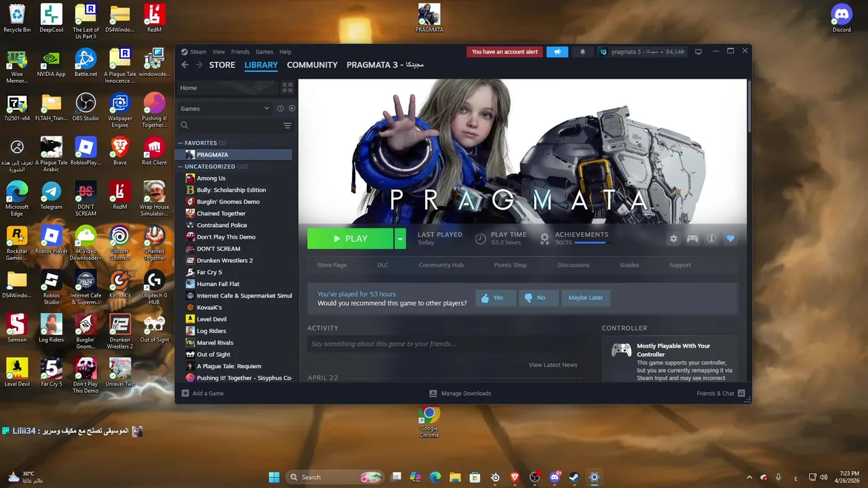Image resolution: width=868 pixels, height=488 pixels.
Task: Open the Steam announcements megaphone icon
Action: tap(557, 52)
